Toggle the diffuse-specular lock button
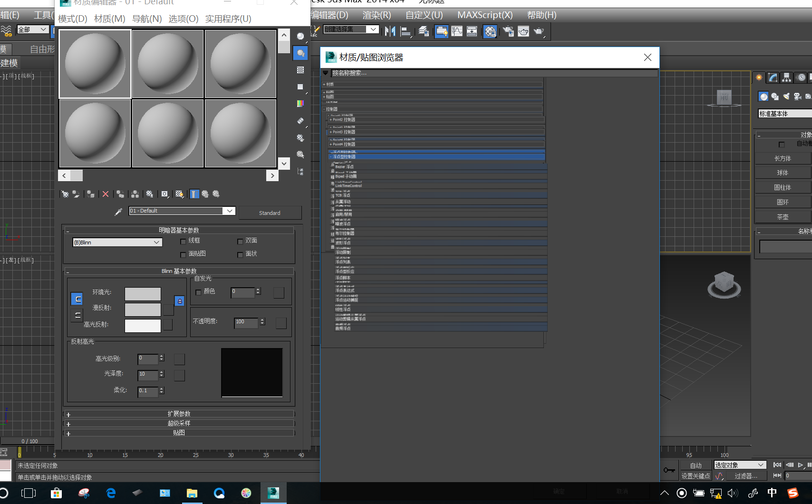 (77, 315)
